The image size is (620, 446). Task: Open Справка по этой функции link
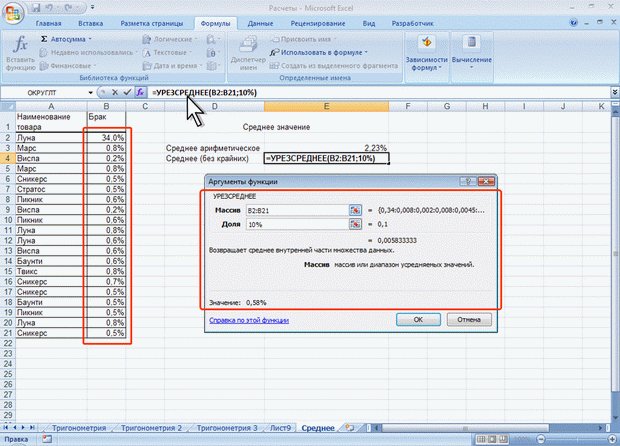pos(249,320)
